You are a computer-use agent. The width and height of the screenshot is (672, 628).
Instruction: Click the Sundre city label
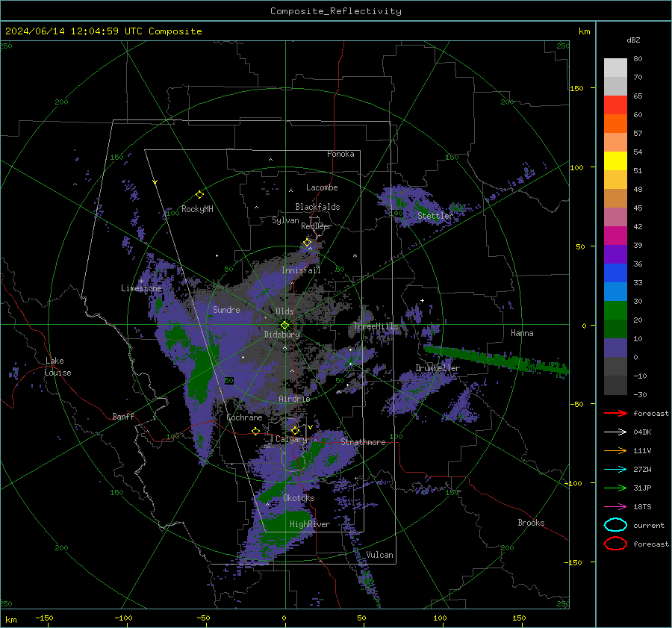tap(226, 309)
